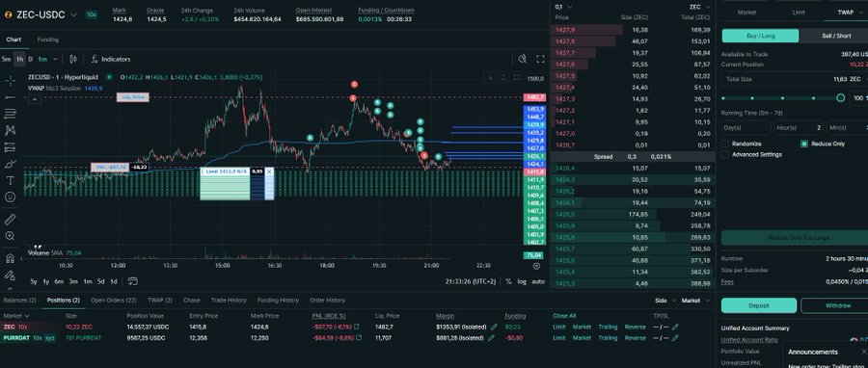The width and height of the screenshot is (868, 368).
Task: Open the Balances (2) tab
Action: point(19,300)
